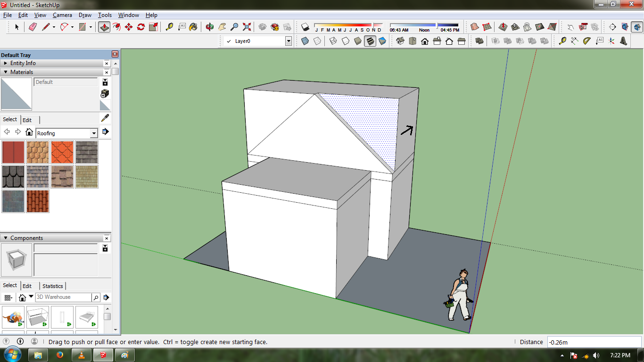The width and height of the screenshot is (644, 362).
Task: Switch to the Statistics tab in Components
Action: click(52, 286)
